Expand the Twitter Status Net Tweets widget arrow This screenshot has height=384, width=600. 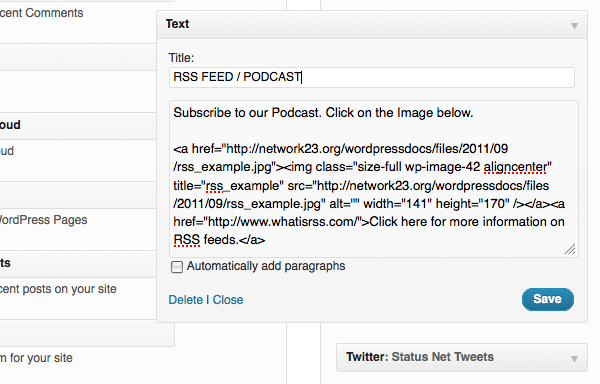(574, 358)
